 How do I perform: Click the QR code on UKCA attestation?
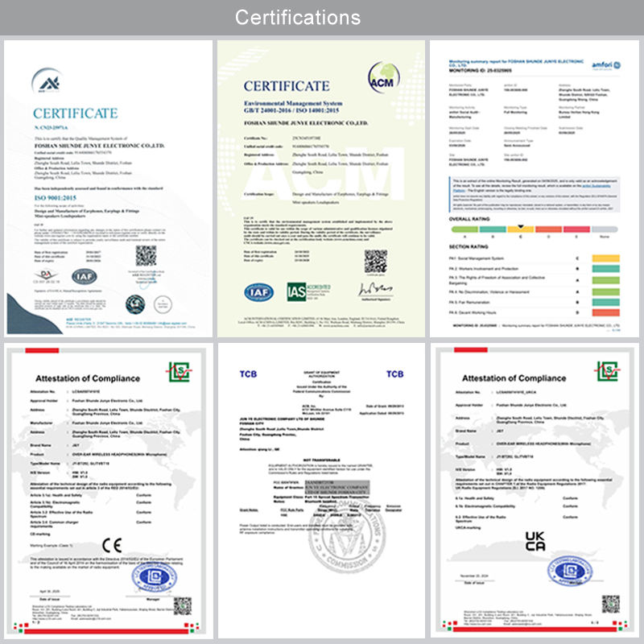611,605
